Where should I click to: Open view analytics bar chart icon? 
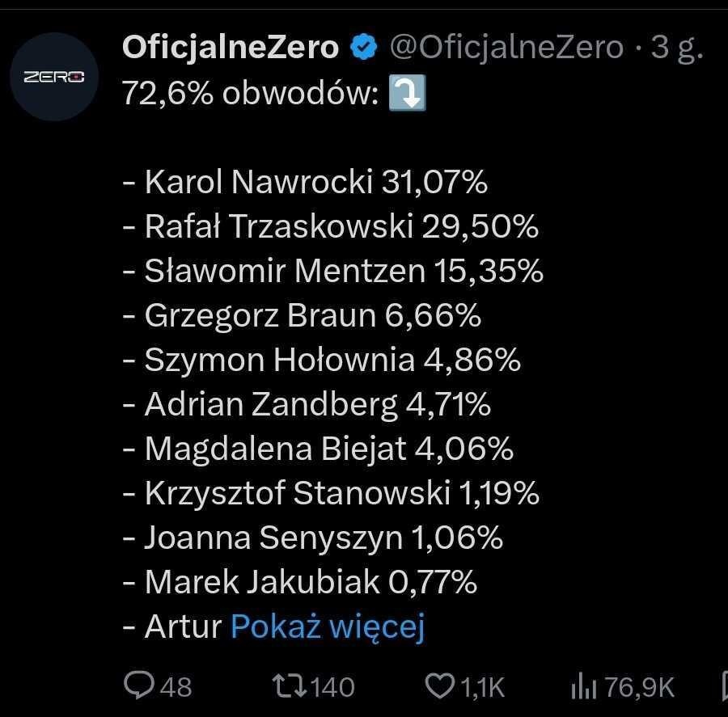point(582,686)
